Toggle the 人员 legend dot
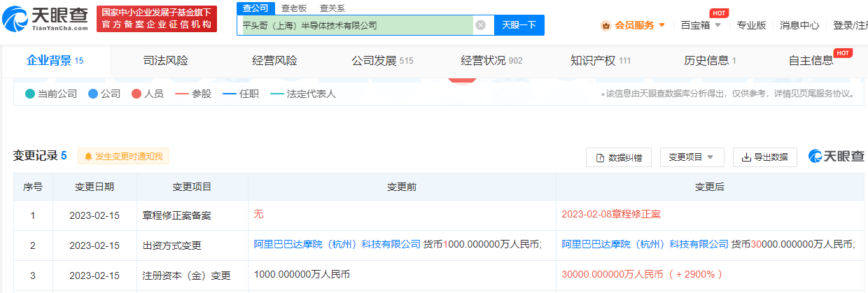 [x=136, y=94]
